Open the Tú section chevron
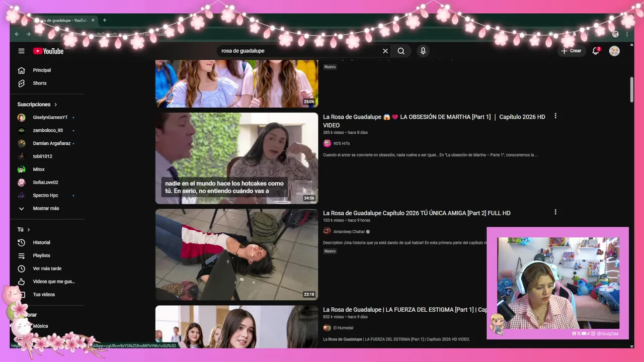Viewport: 644px width, 362px height. pos(29,230)
